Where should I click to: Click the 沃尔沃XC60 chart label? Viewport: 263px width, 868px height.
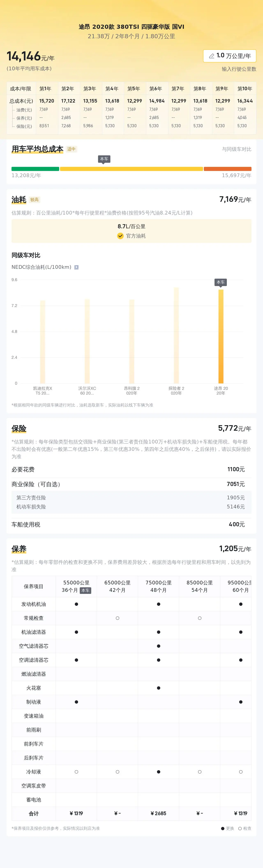[87, 390]
